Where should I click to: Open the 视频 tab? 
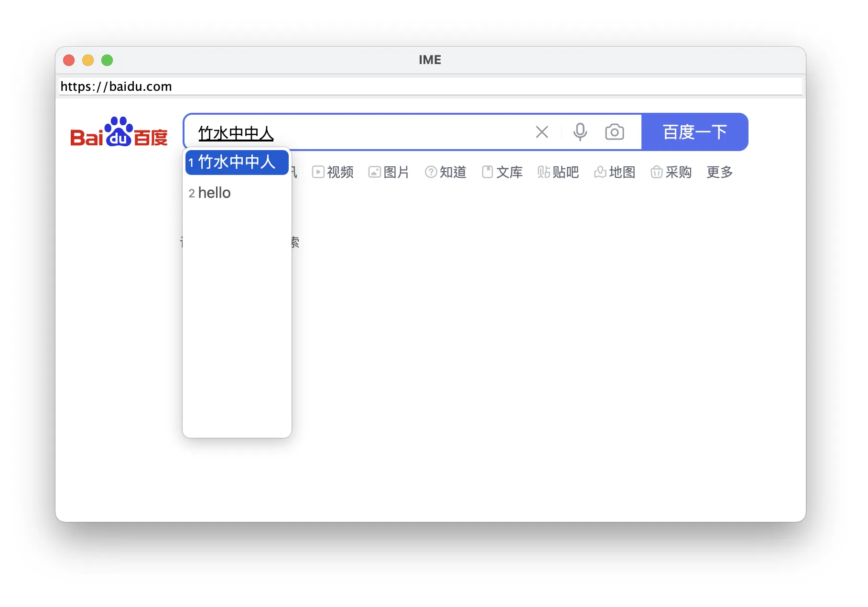333,172
